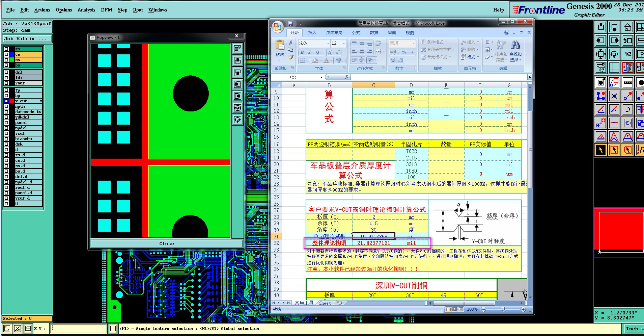Click the Excel zoom level 100% button
Image resolution: width=644 pixels, height=336 pixels.
tap(472, 309)
